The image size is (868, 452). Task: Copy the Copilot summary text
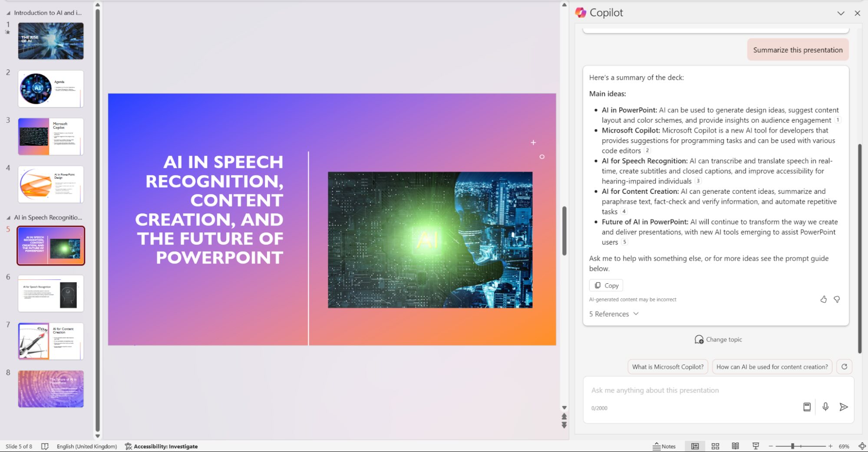tap(605, 285)
